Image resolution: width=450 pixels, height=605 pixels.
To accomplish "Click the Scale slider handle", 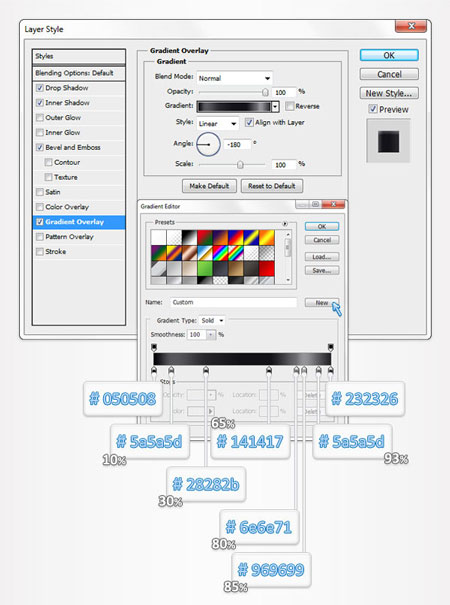I will 240,165.
